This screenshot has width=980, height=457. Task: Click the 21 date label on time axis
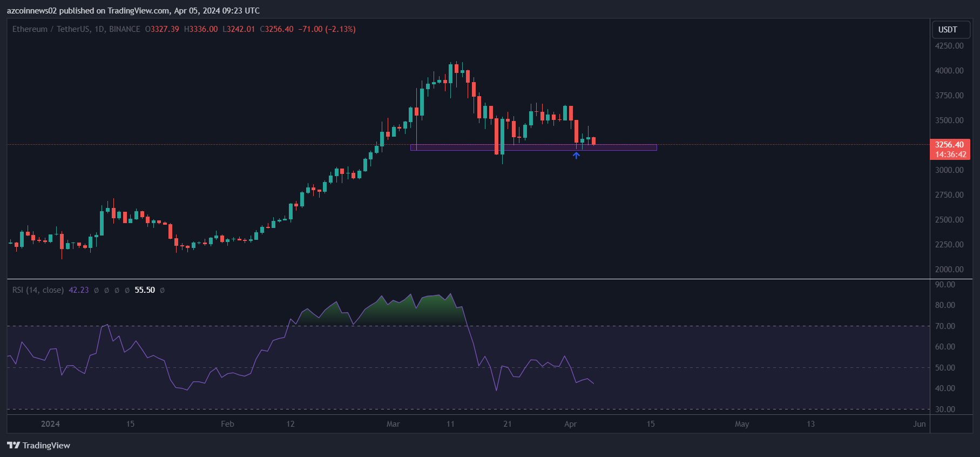(x=508, y=424)
